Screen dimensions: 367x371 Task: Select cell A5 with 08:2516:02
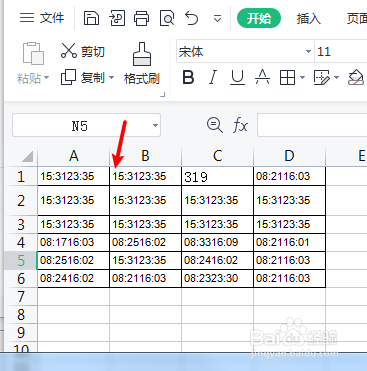click(74, 260)
